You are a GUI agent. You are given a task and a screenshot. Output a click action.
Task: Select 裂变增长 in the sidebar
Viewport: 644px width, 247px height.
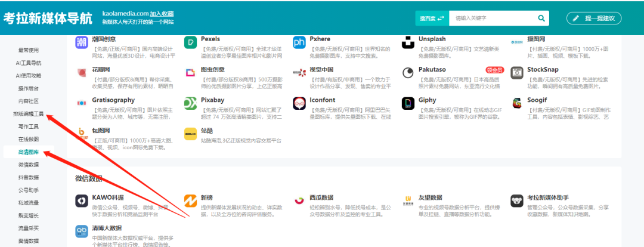click(29, 215)
